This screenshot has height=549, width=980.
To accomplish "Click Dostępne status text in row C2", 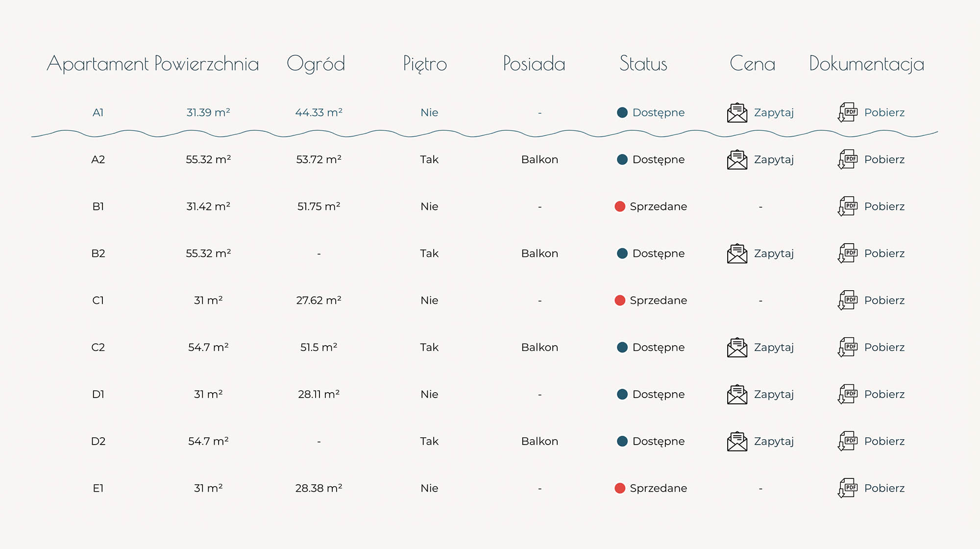I will 659,348.
